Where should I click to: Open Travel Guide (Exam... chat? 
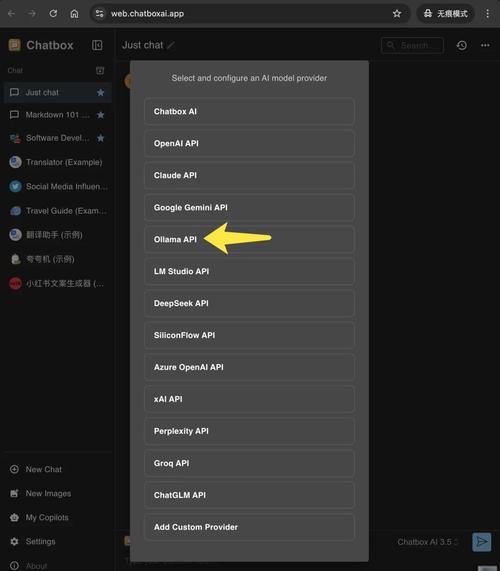click(x=58, y=211)
